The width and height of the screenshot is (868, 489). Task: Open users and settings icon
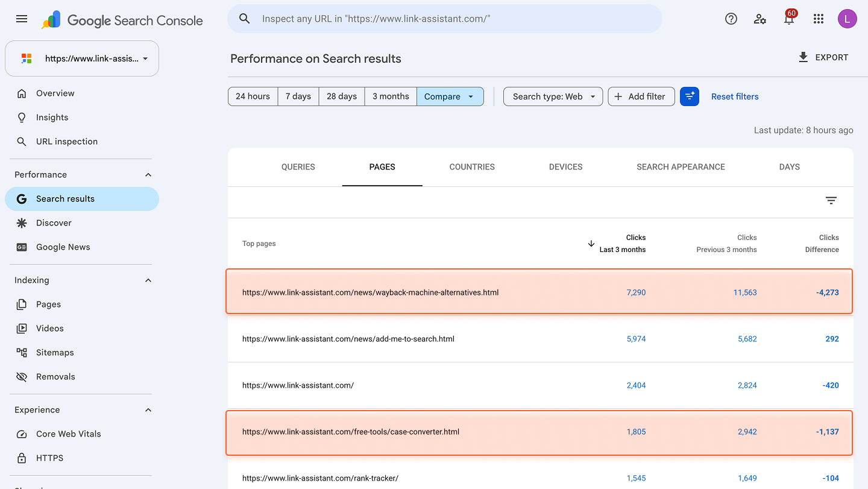760,19
